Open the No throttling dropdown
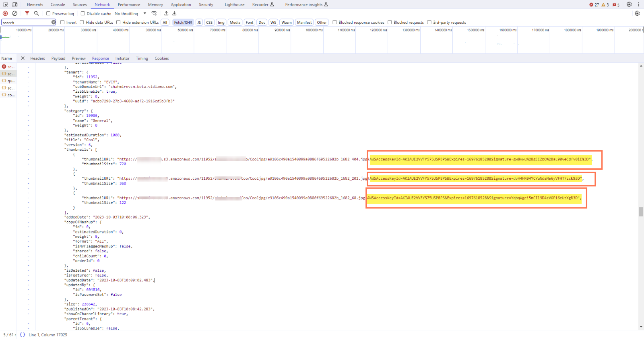 click(x=130, y=13)
